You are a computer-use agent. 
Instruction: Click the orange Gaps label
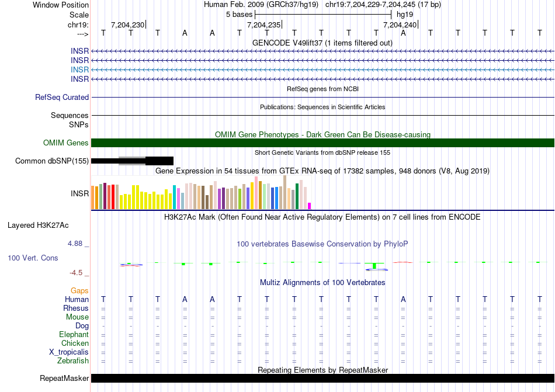[79, 290]
